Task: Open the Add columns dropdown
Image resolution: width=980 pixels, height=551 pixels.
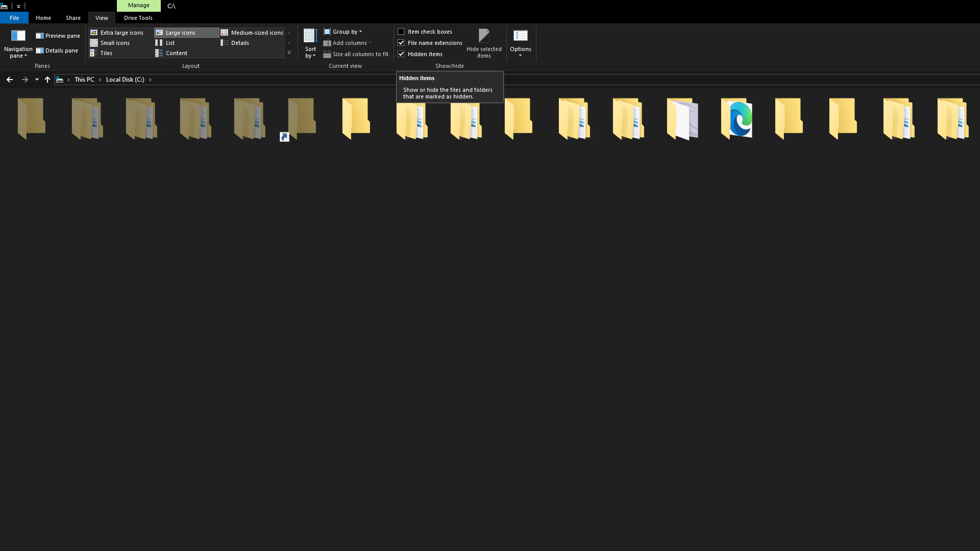Action: (348, 43)
